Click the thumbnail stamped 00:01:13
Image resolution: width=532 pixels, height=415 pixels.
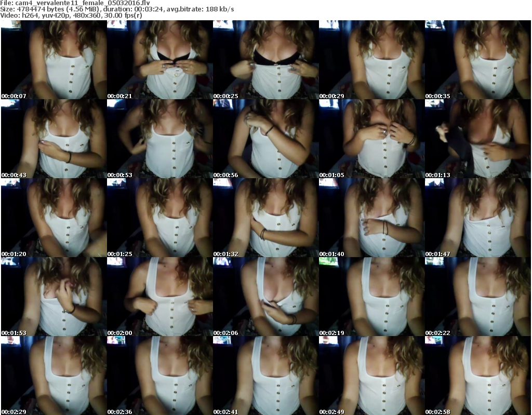coord(478,139)
